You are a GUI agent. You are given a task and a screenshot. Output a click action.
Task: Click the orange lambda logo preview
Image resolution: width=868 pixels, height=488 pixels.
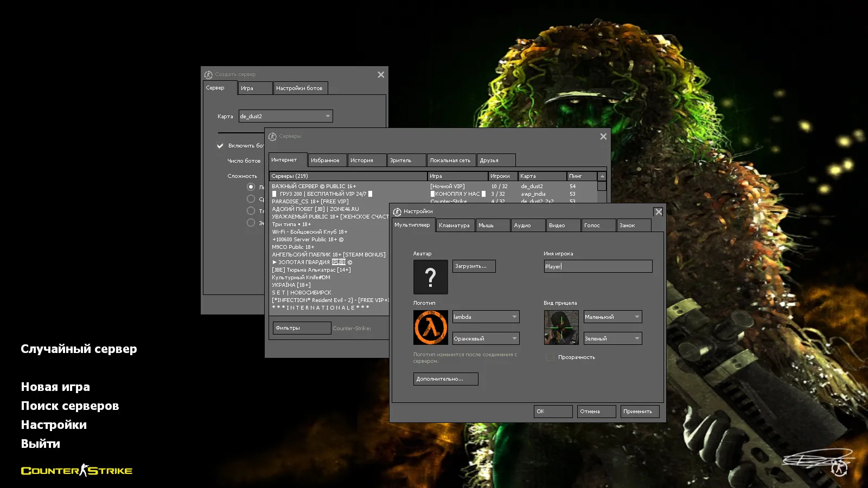[x=430, y=328]
